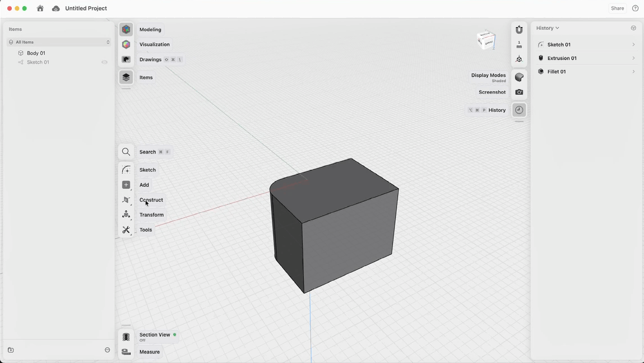Open the History panel title dropdown
The height and width of the screenshot is (363, 644).
548,28
